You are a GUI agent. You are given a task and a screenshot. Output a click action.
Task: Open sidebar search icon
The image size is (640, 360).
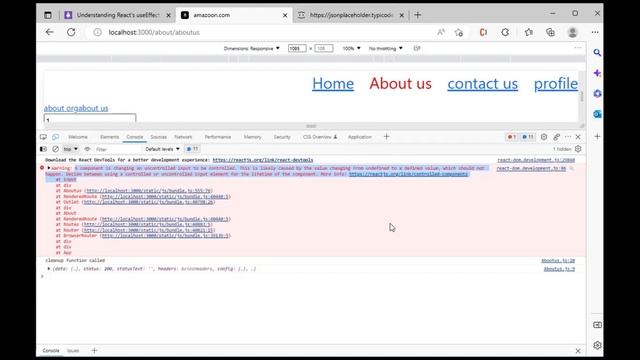[597, 53]
